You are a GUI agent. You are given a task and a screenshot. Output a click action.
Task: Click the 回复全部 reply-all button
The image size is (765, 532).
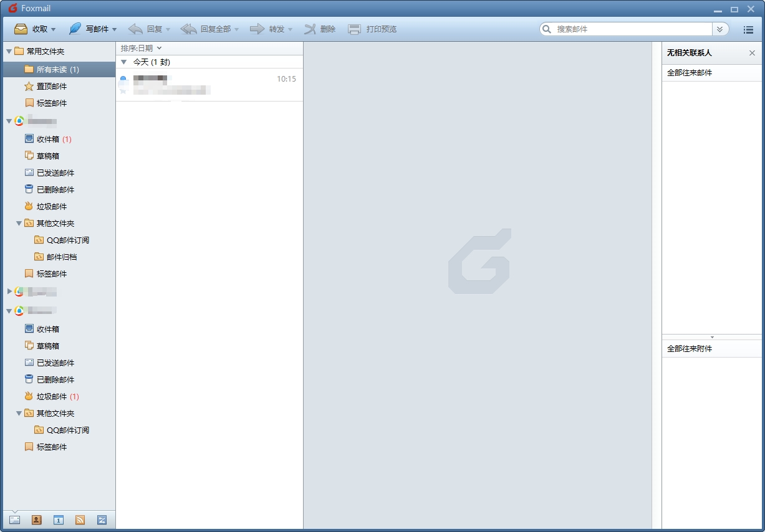(205, 29)
